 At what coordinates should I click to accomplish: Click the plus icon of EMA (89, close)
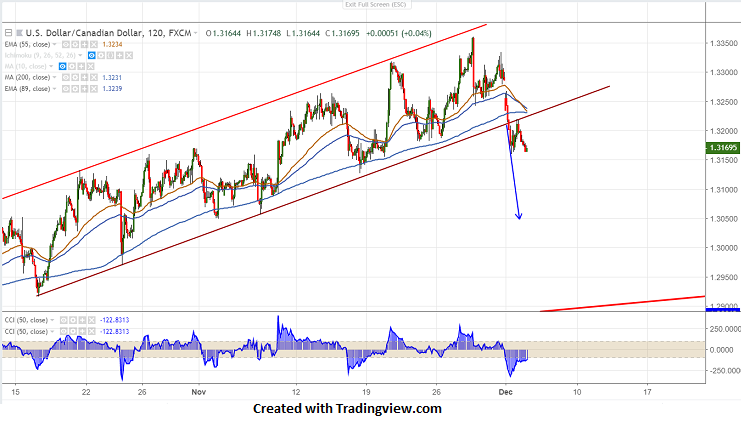click(85, 89)
